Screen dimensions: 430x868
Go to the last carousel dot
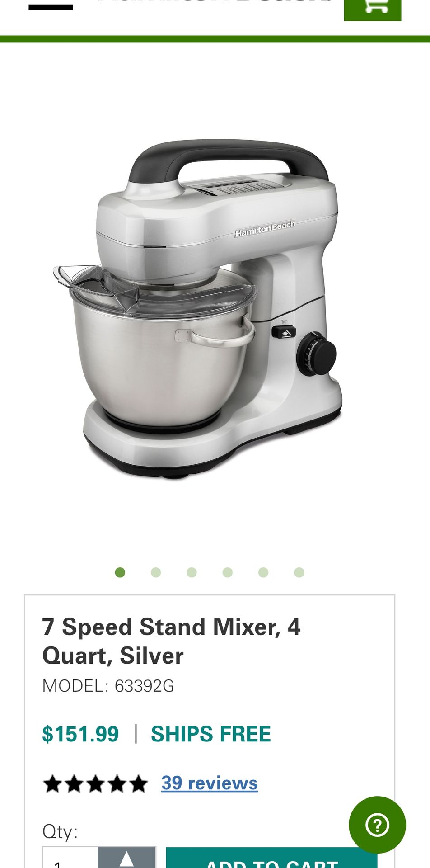click(299, 572)
